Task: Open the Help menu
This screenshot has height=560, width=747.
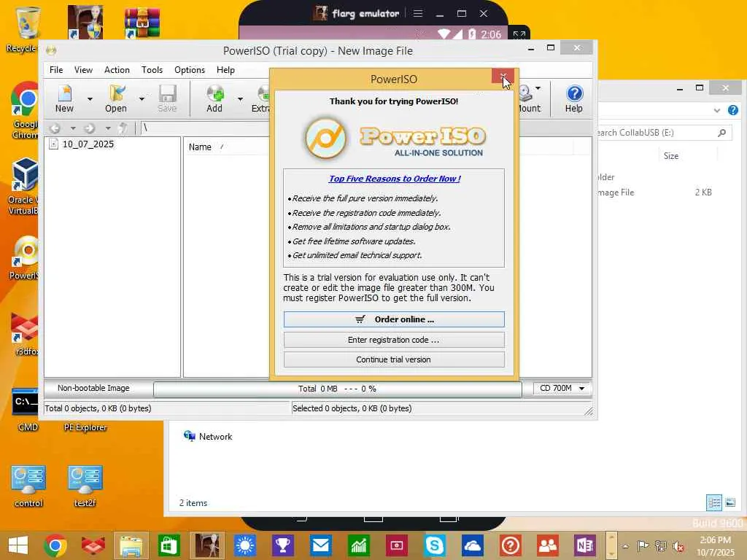Action: point(225,69)
